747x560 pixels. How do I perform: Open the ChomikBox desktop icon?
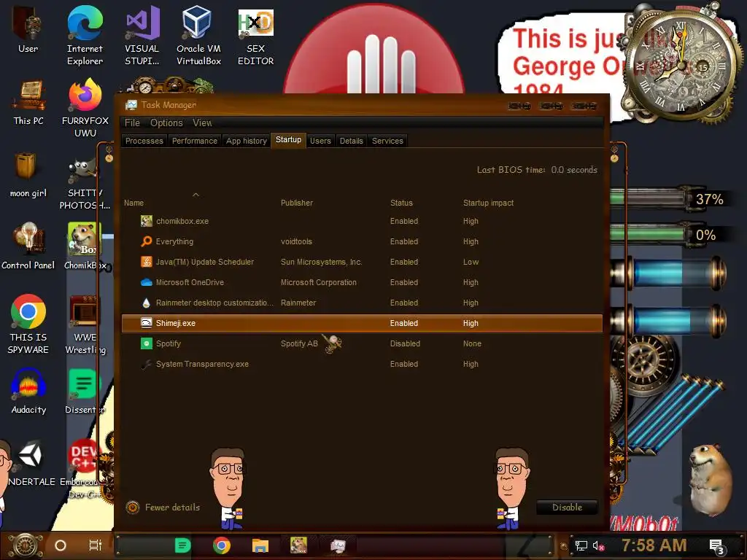[x=85, y=246]
